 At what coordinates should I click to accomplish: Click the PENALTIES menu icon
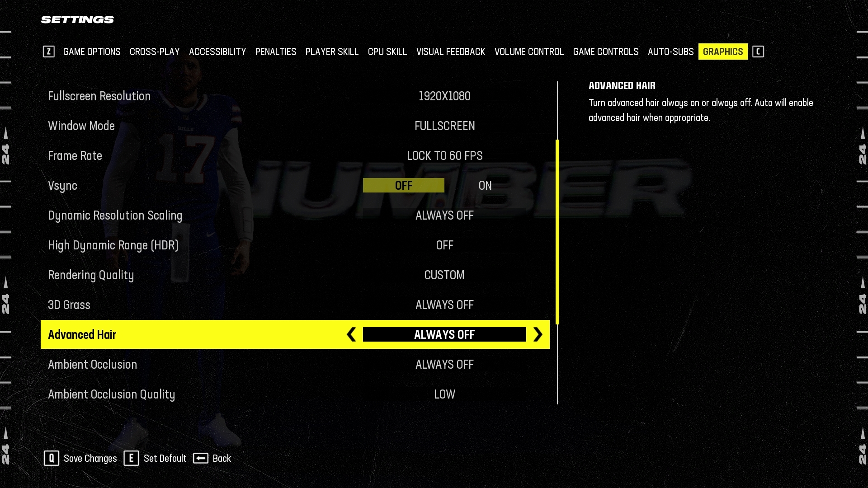275,52
